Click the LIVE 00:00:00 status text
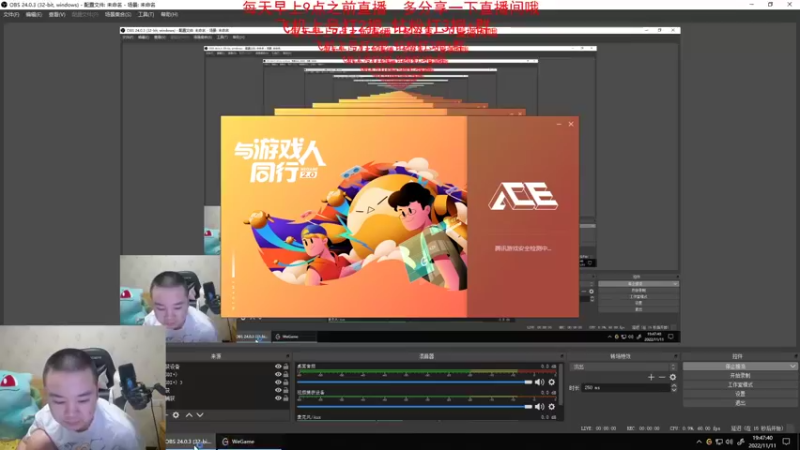The image size is (800, 450). point(598,429)
